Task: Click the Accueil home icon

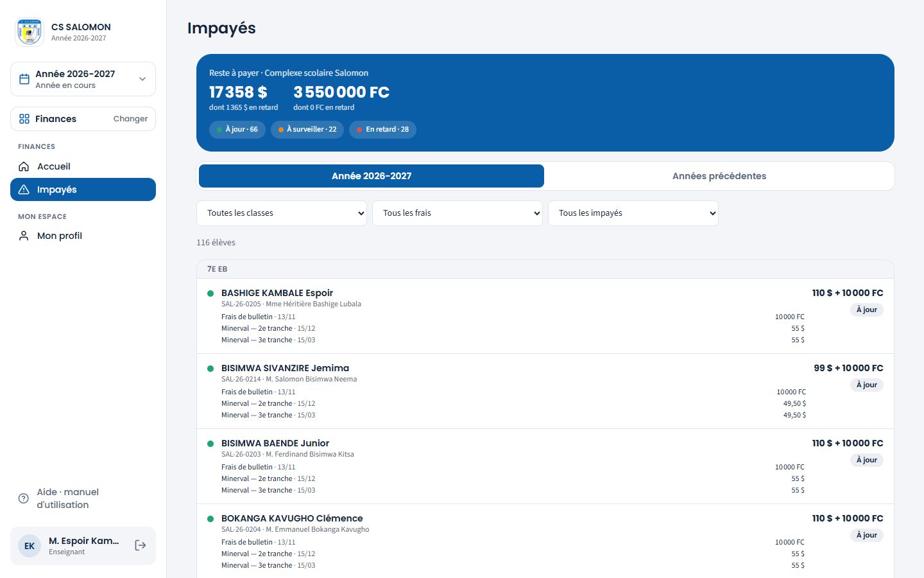Action: point(24,166)
